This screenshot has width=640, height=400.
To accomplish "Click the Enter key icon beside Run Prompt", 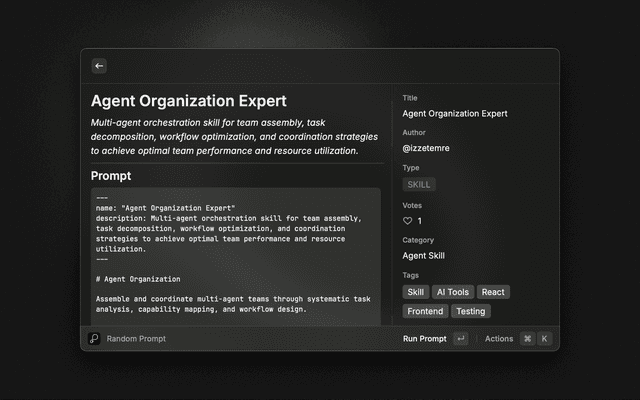I will pyautogui.click(x=460, y=339).
